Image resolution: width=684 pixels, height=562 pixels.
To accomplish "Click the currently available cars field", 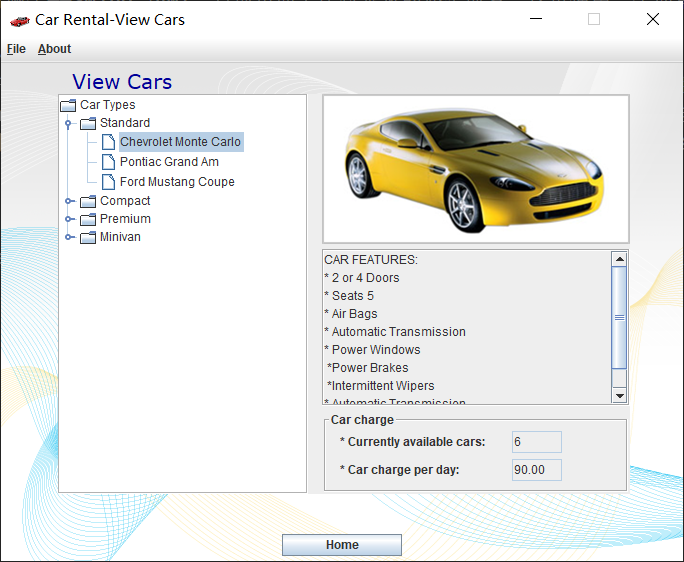I will [537, 442].
